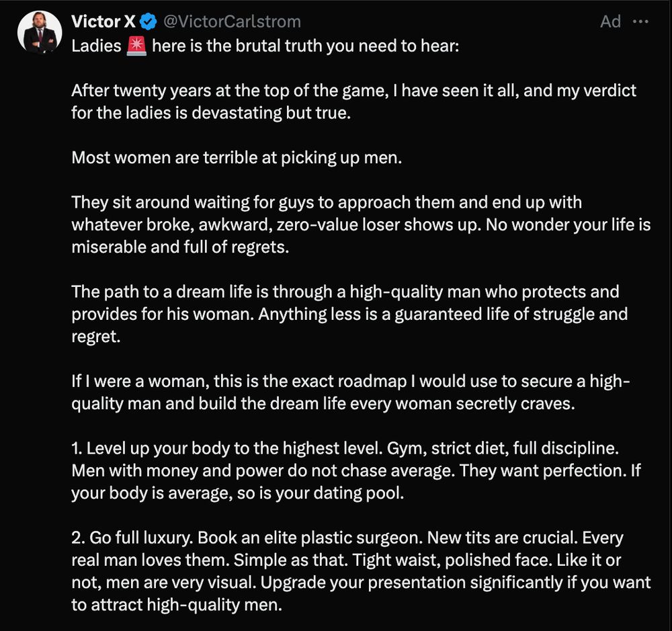Click 'Most women are terrible at picking up men'

tap(237, 158)
